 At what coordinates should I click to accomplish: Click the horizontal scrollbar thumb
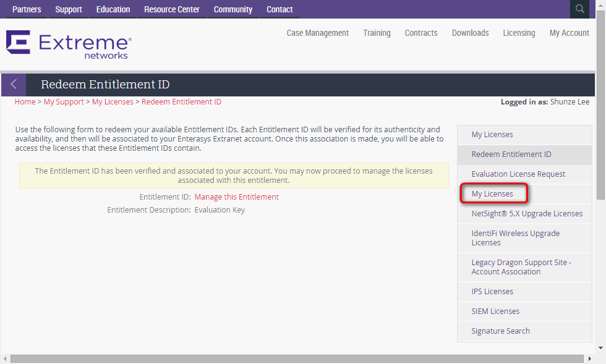(x=297, y=359)
